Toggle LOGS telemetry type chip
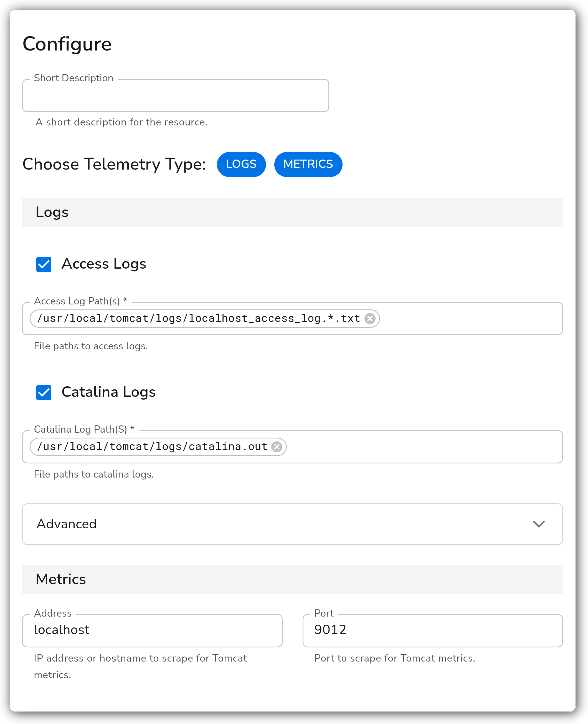This screenshot has width=588, height=724. (x=241, y=164)
